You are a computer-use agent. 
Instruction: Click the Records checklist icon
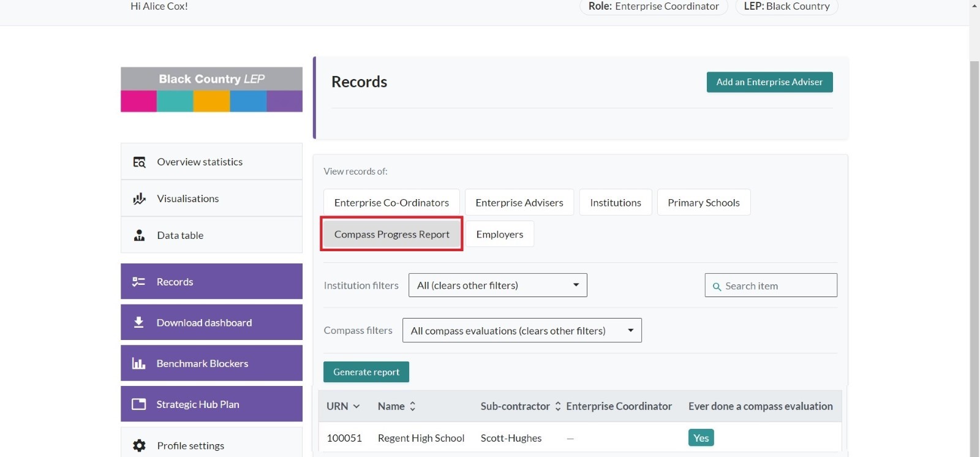[138, 282]
